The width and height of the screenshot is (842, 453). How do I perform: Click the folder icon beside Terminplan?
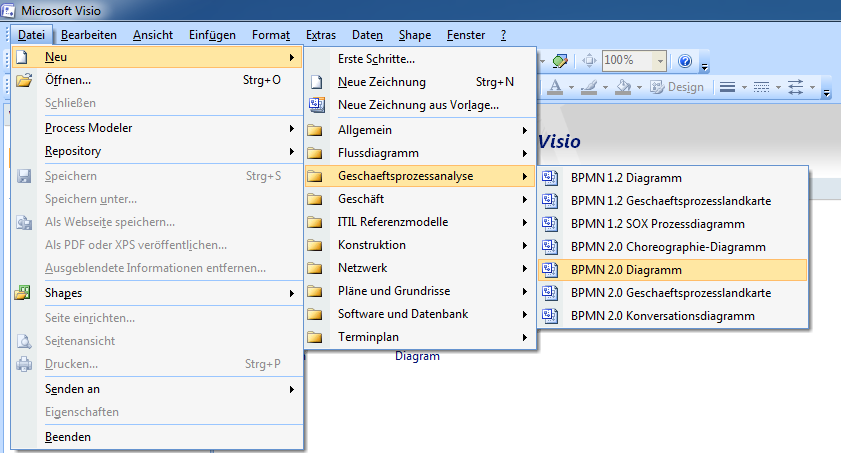(315, 337)
